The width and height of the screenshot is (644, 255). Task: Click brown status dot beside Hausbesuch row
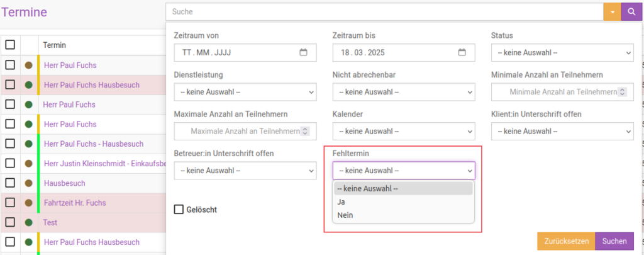(29, 183)
